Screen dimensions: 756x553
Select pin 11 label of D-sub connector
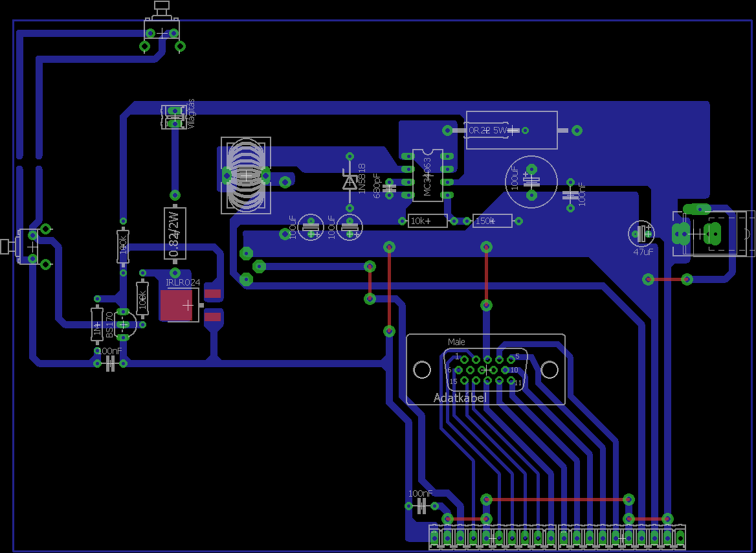point(518,383)
